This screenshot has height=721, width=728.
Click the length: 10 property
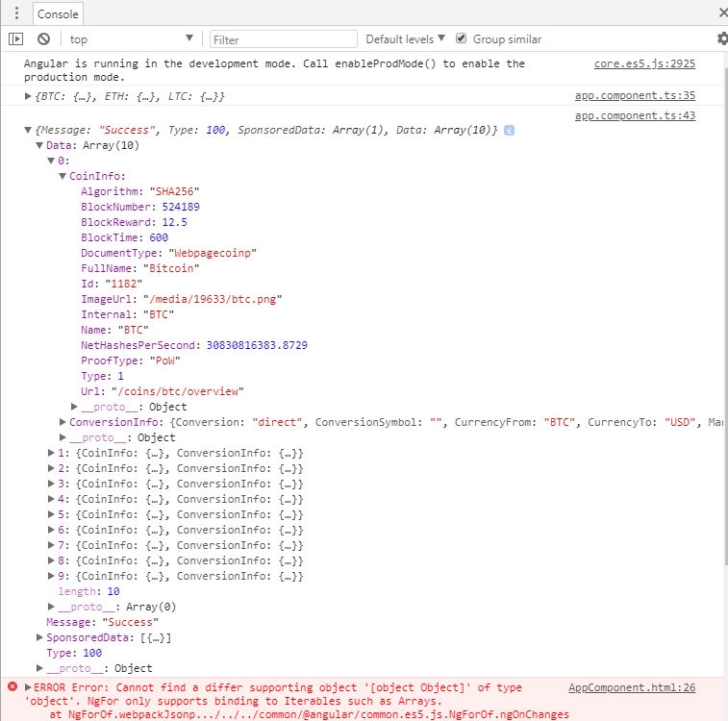pos(88,591)
